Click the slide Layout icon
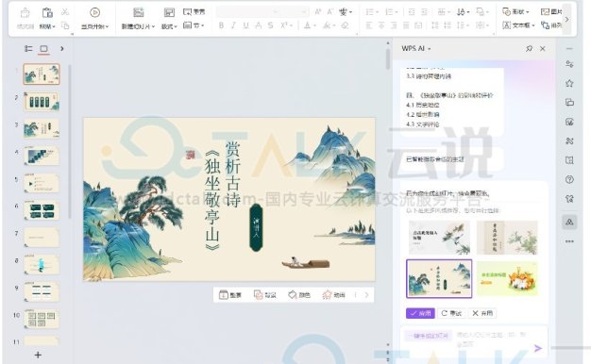This screenshot has height=364, width=591. [x=169, y=13]
